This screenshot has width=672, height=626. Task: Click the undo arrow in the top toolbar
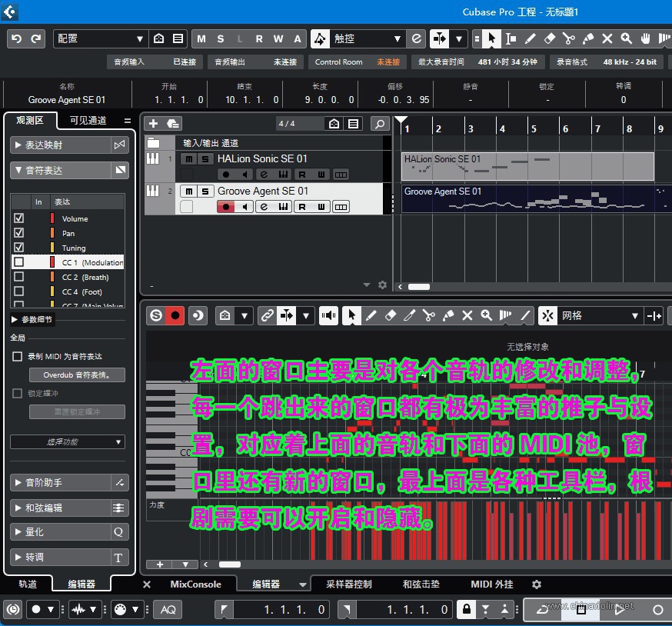coord(17,39)
